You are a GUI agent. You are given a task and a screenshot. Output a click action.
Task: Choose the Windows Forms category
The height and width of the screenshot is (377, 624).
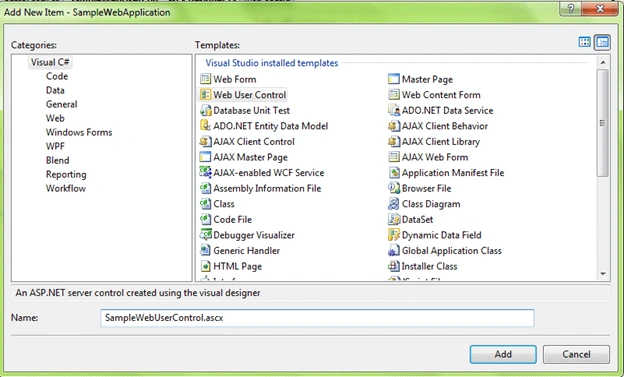(x=79, y=132)
